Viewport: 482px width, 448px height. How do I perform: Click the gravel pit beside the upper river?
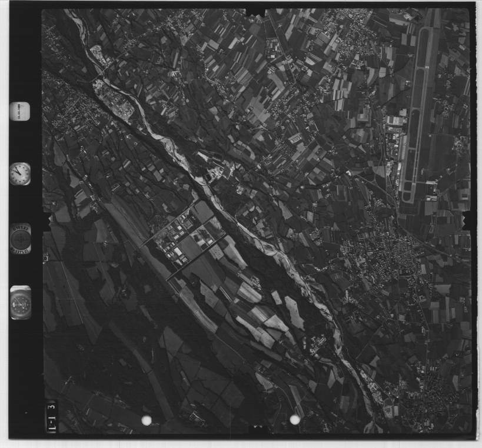(116, 101)
